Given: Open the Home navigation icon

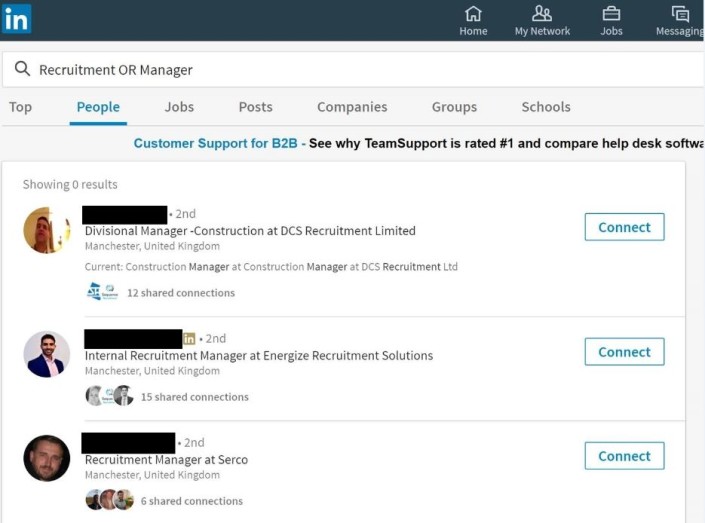Looking at the screenshot, I should [473, 14].
